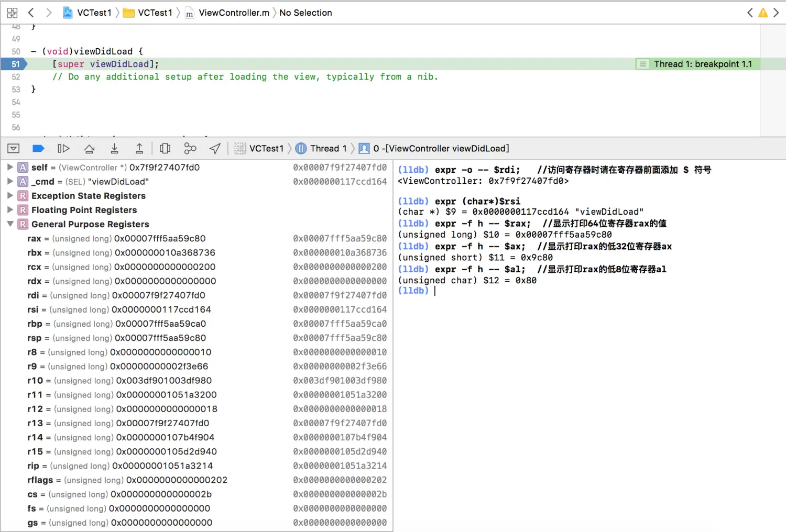Step into the function

click(114, 149)
